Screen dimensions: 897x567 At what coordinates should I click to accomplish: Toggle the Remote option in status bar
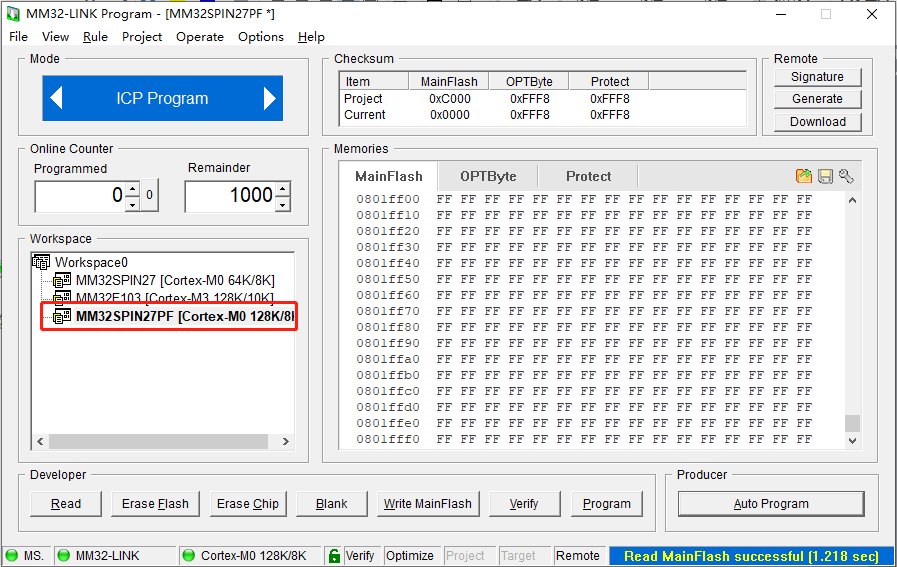578,556
